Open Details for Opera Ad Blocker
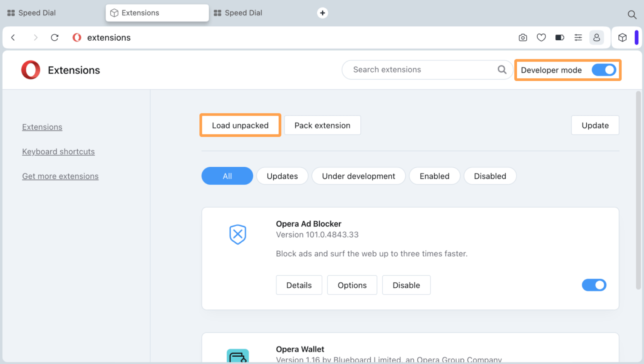 [299, 285]
